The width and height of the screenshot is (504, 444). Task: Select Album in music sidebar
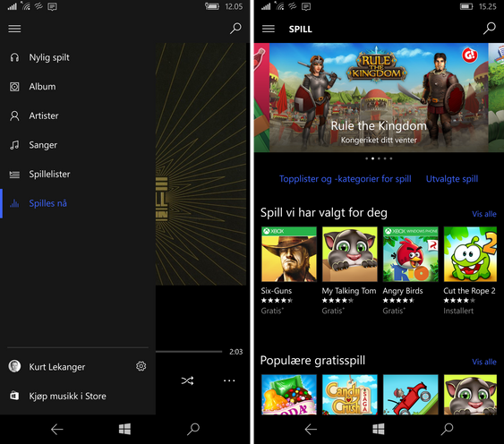[78, 87]
